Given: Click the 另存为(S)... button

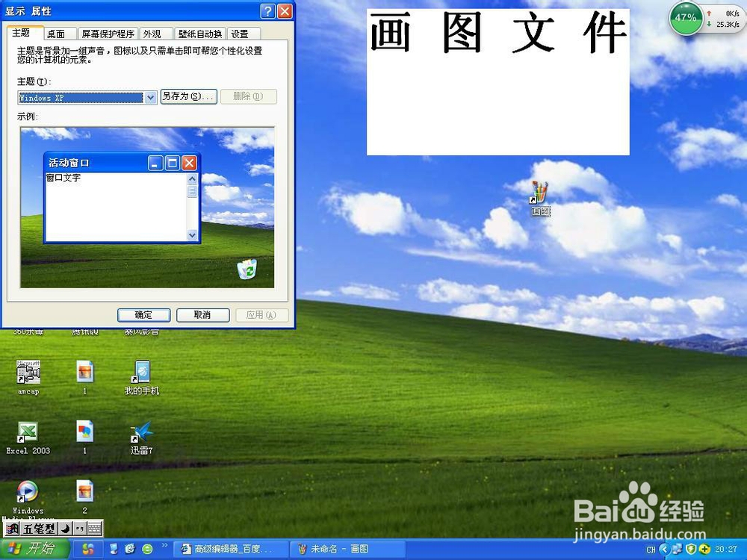Looking at the screenshot, I should click(x=189, y=96).
